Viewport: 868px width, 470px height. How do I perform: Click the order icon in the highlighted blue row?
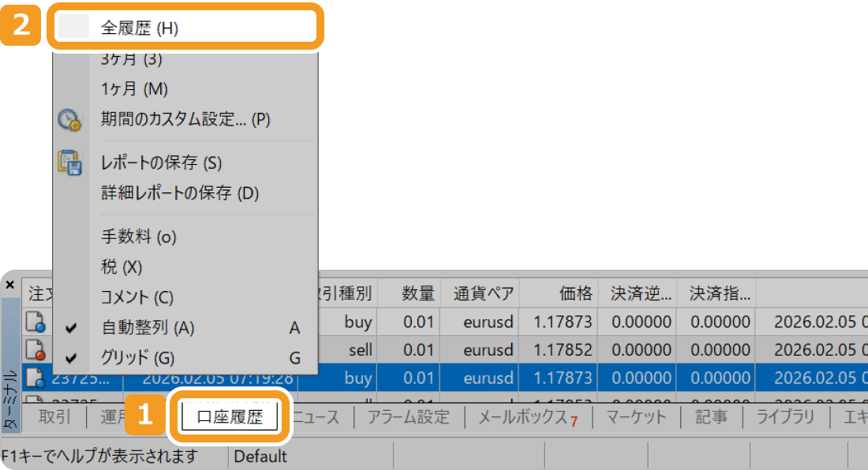[x=36, y=379]
